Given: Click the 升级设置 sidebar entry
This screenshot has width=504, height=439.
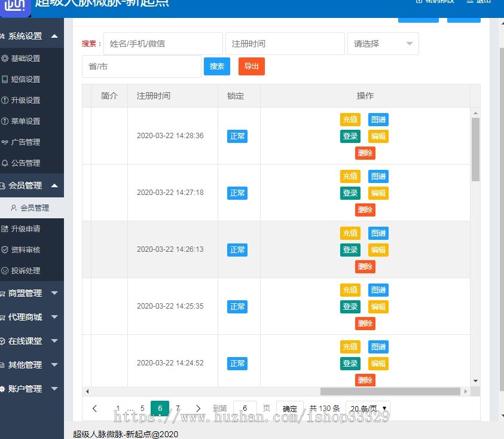Looking at the screenshot, I should (27, 100).
